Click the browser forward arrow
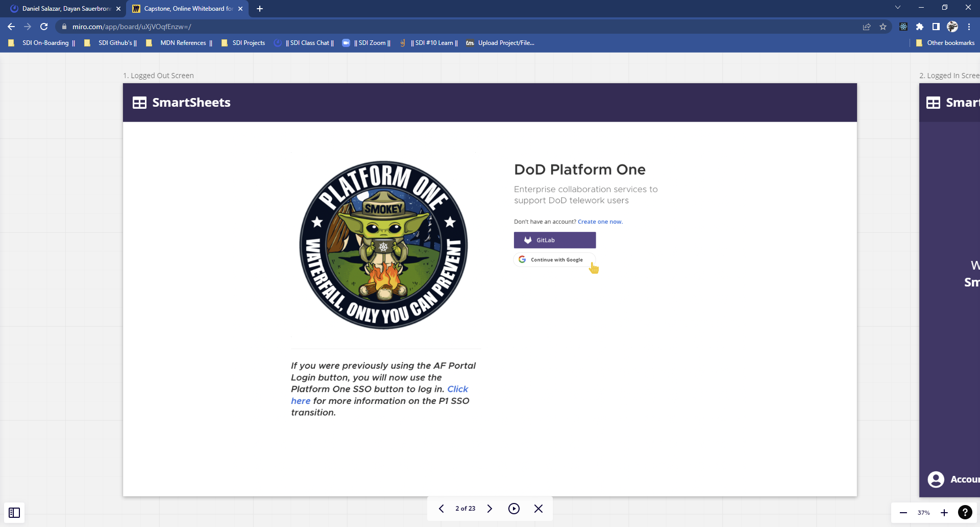 point(28,27)
